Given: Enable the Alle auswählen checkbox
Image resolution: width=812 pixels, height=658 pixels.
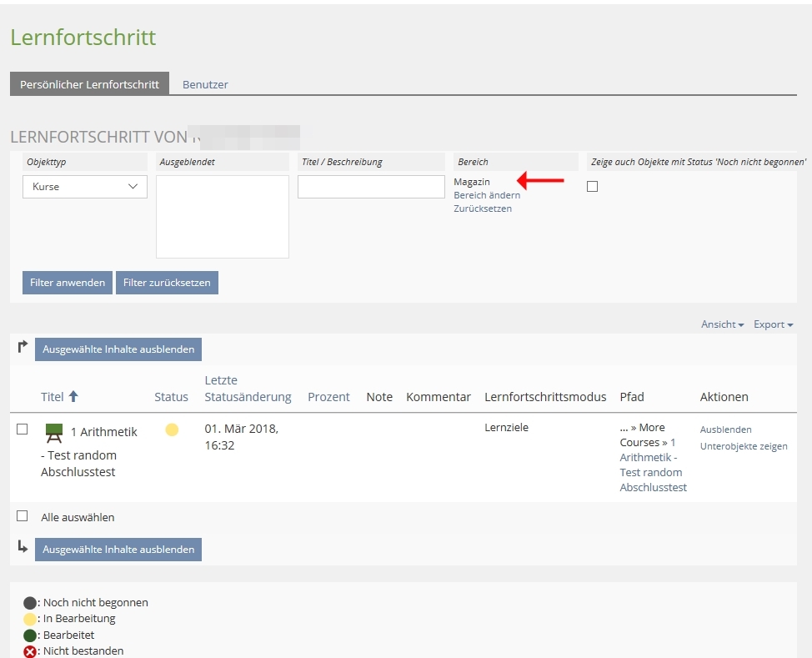Looking at the screenshot, I should (x=23, y=516).
